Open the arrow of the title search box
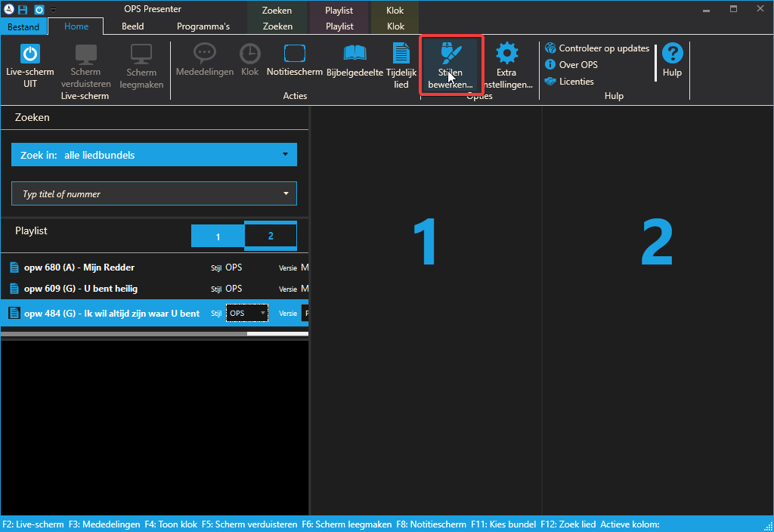Viewport: 774px width, 532px height. pyautogui.click(x=286, y=193)
